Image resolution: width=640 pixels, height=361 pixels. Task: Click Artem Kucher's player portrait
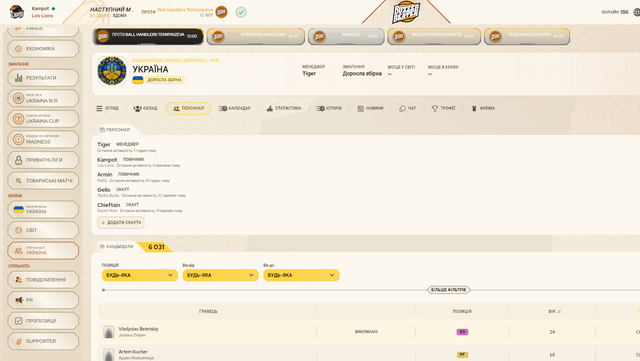click(x=109, y=354)
